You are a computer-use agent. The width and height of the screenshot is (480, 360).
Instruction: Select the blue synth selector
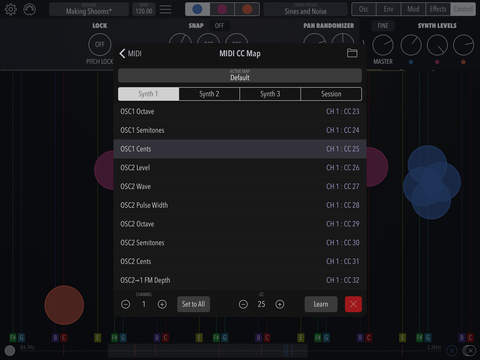click(197, 9)
